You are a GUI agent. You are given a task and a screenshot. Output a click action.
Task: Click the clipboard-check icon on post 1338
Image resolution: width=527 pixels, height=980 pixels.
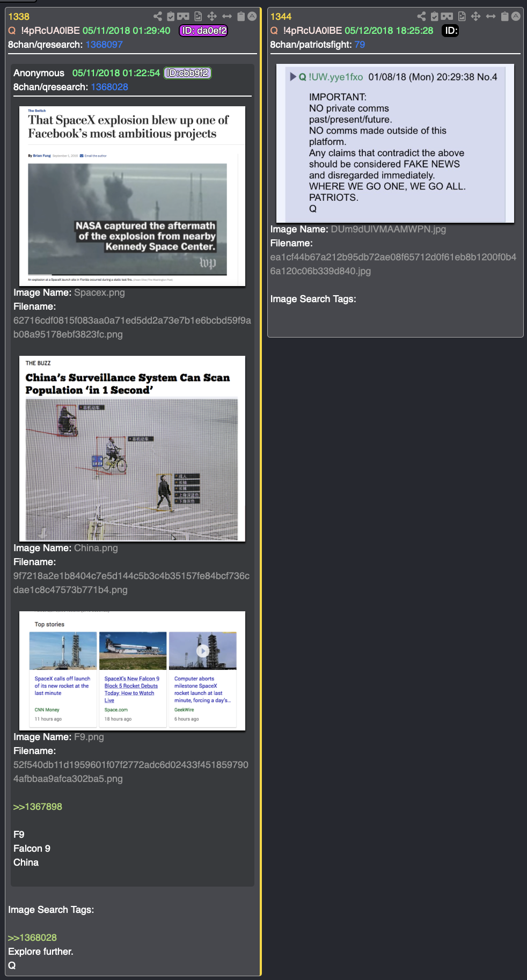click(171, 17)
